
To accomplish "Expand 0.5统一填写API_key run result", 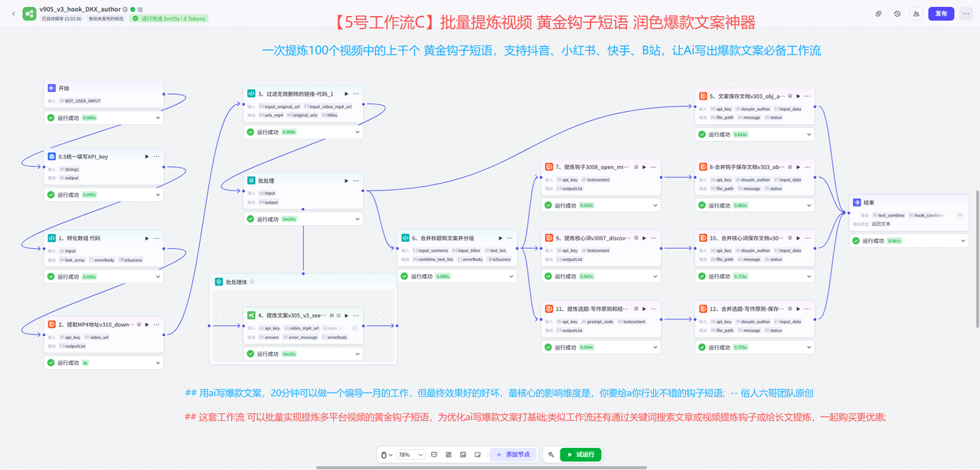I will [158, 194].
